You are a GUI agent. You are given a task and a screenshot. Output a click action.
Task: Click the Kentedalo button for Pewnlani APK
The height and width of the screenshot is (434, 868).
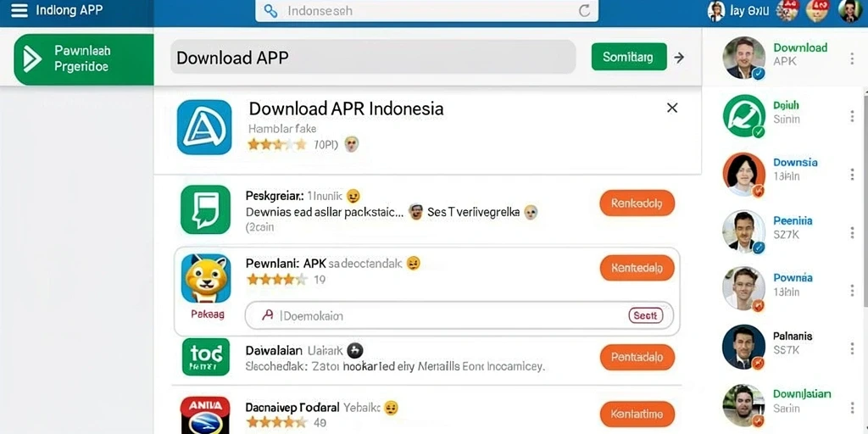point(637,268)
